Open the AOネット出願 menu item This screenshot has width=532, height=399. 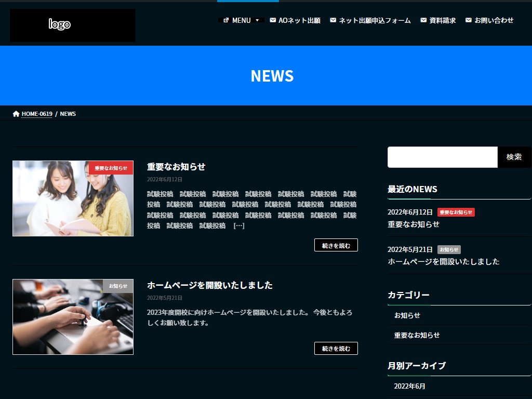295,20
